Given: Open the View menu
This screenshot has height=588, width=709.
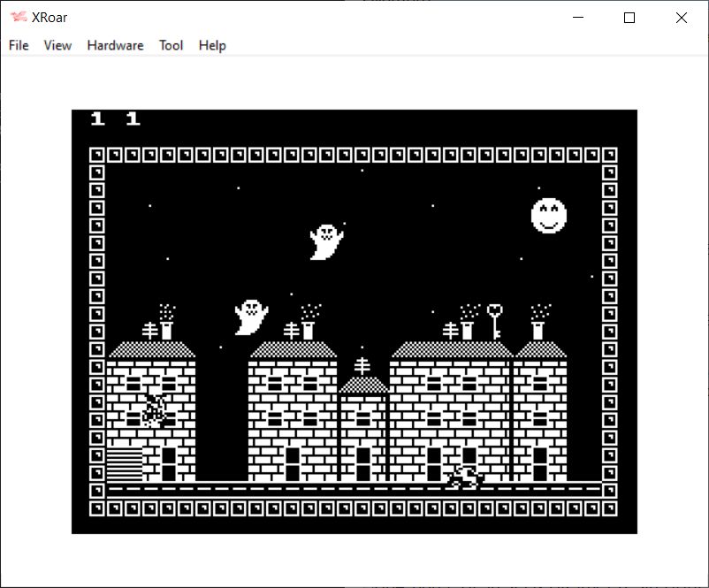Looking at the screenshot, I should click(x=57, y=45).
